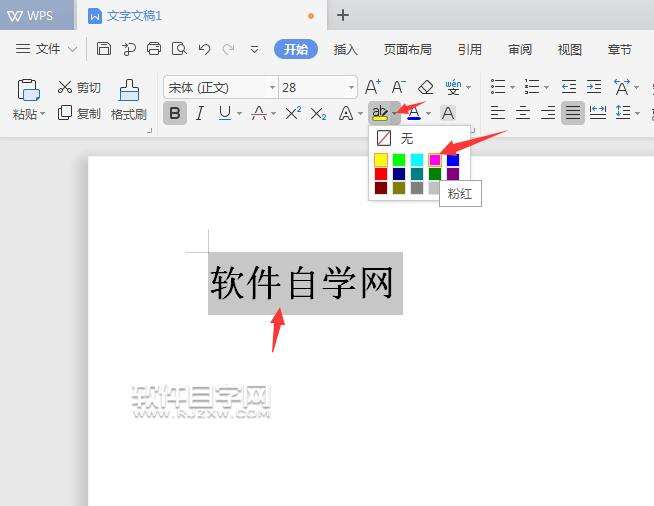The height and width of the screenshot is (506, 654).
Task: Click the Redo arrow
Action: (228, 49)
